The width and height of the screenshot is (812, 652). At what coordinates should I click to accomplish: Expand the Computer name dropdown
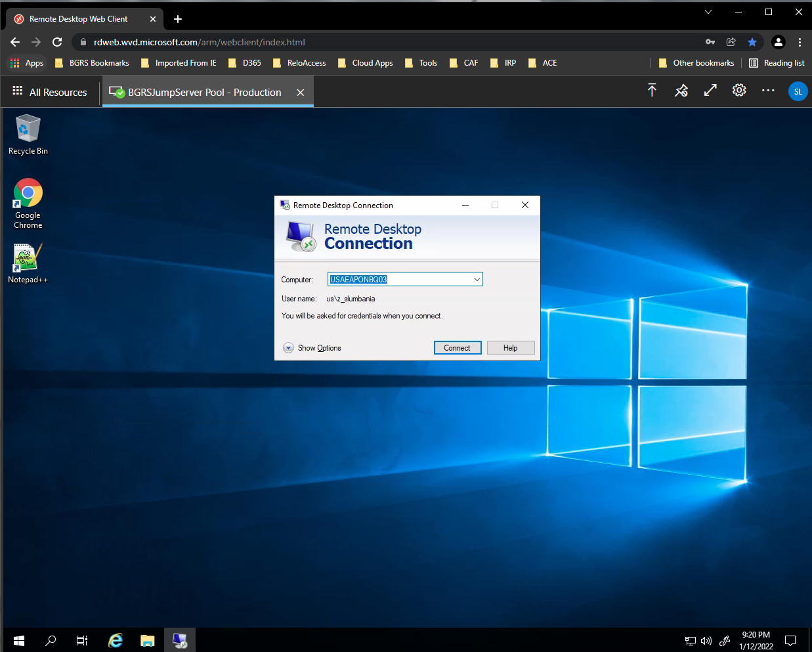pyautogui.click(x=477, y=280)
